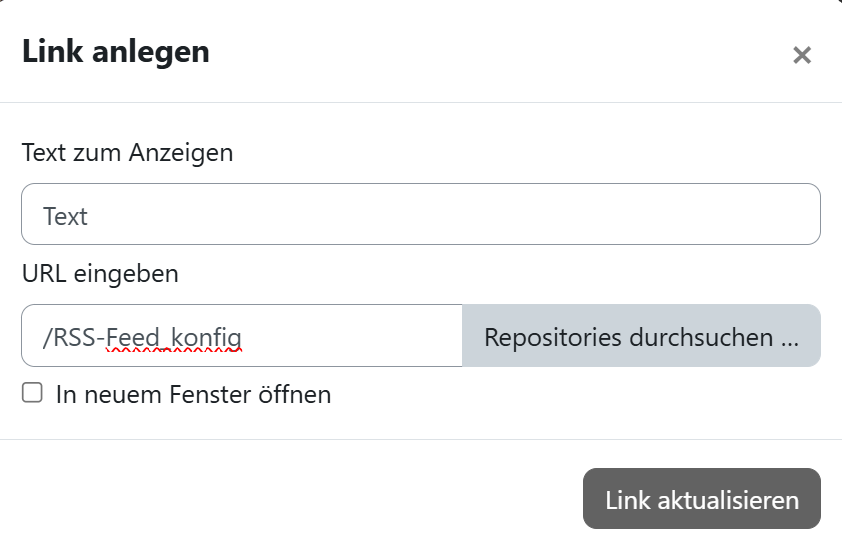Enable In neuem Fenster öffnen checkbox

(33, 394)
